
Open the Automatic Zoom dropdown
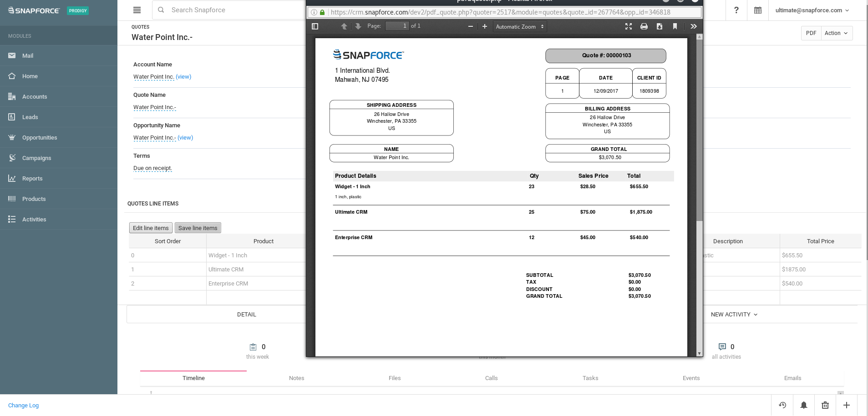(x=520, y=26)
